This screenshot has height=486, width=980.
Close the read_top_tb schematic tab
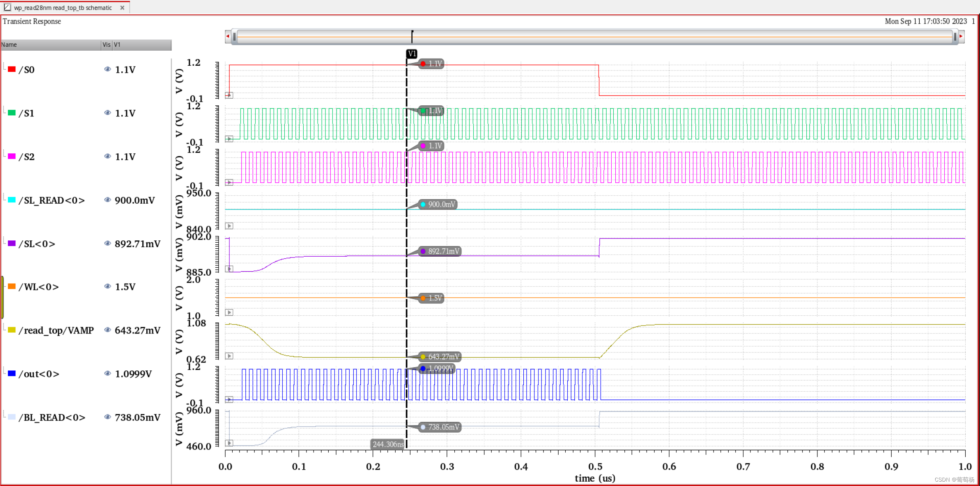122,8
